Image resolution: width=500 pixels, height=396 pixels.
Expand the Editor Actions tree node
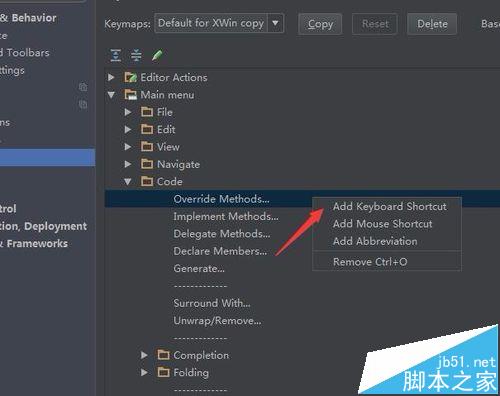click(x=111, y=77)
